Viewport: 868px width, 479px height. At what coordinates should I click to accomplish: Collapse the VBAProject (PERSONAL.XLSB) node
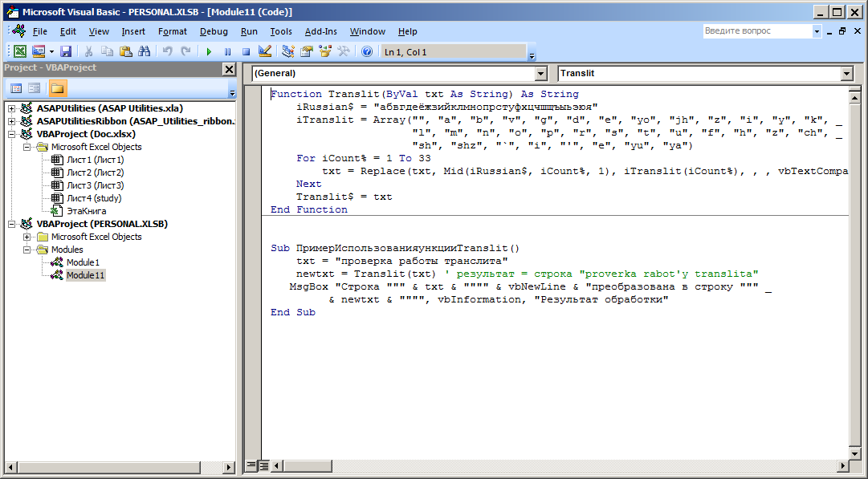[11, 224]
